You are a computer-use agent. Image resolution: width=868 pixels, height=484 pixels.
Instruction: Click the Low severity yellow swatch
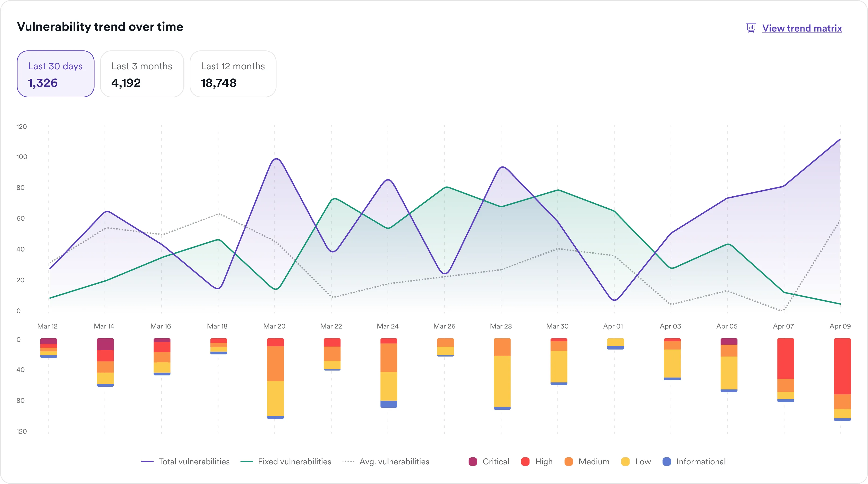tap(625, 461)
